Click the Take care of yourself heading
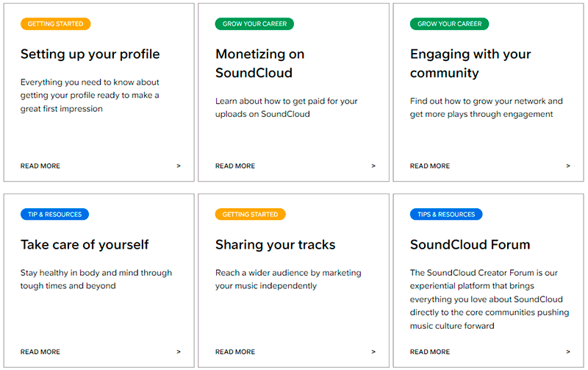588x370 pixels. click(85, 245)
